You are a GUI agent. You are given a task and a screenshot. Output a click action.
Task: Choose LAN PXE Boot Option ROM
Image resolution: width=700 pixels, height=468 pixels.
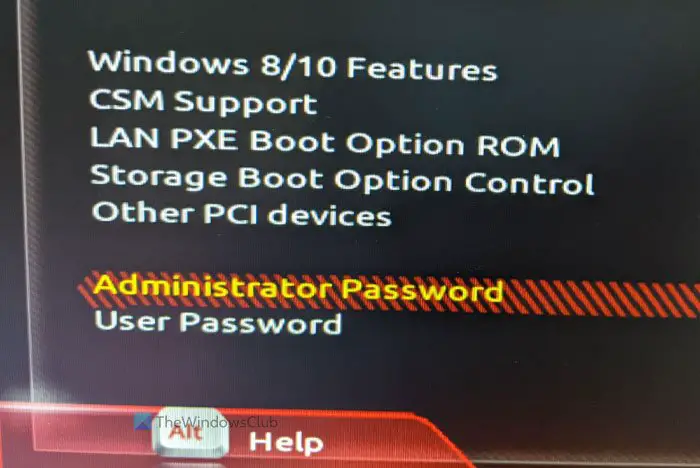click(325, 142)
